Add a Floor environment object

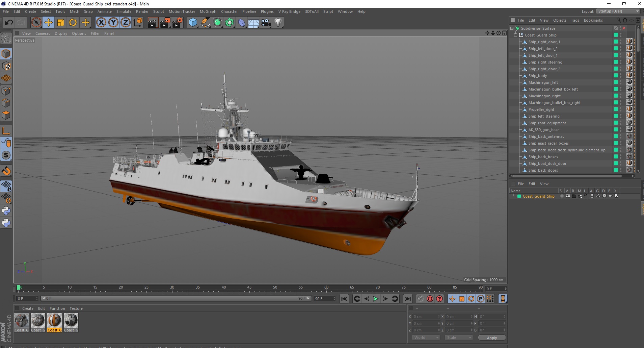coord(254,23)
